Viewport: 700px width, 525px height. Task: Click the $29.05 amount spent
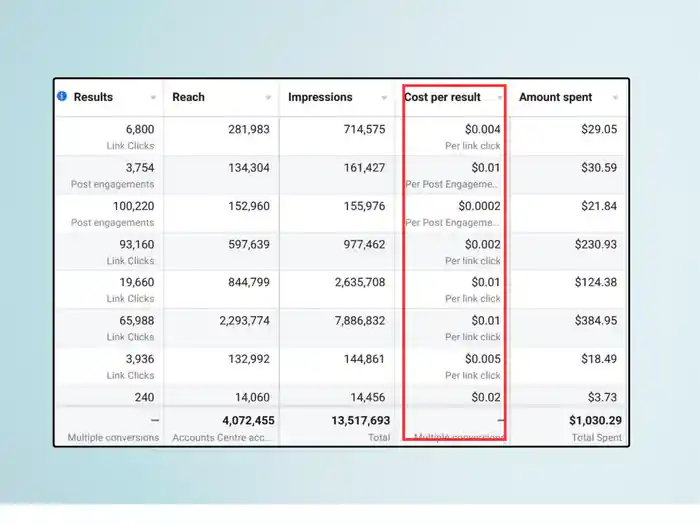pos(599,129)
